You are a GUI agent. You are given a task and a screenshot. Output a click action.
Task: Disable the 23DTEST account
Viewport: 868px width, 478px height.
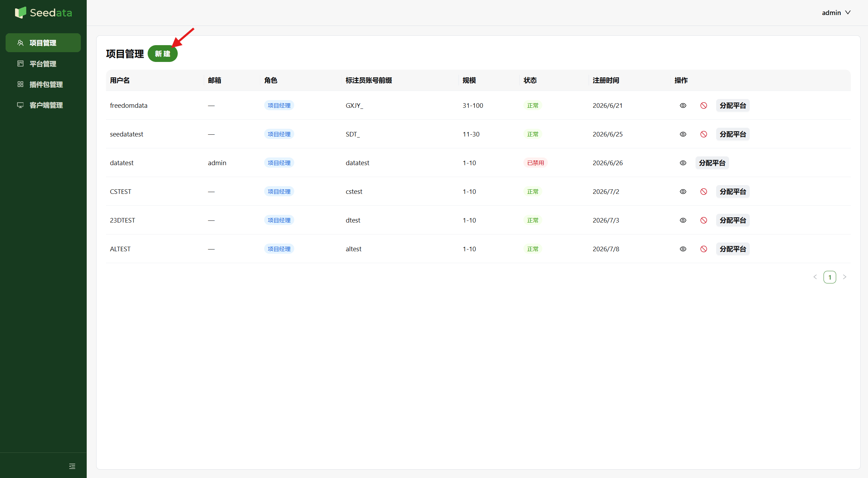tap(704, 220)
